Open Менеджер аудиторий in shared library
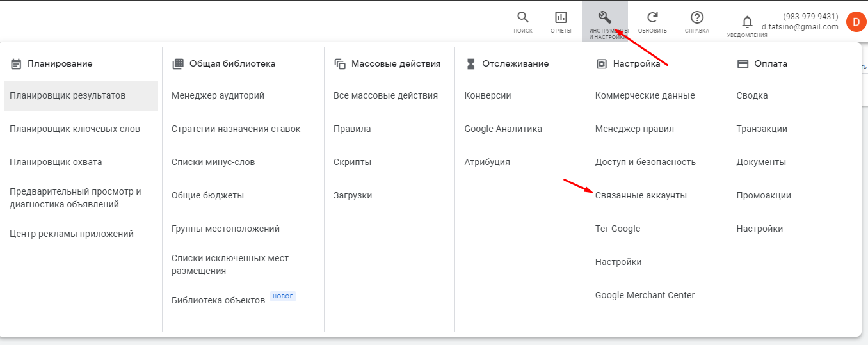This screenshot has height=345, width=868. (218, 96)
